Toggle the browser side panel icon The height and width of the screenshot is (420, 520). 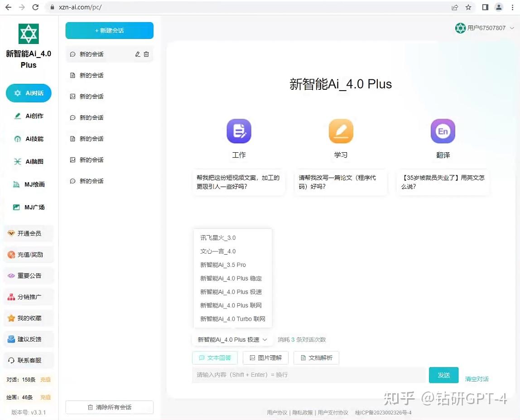[x=485, y=7]
